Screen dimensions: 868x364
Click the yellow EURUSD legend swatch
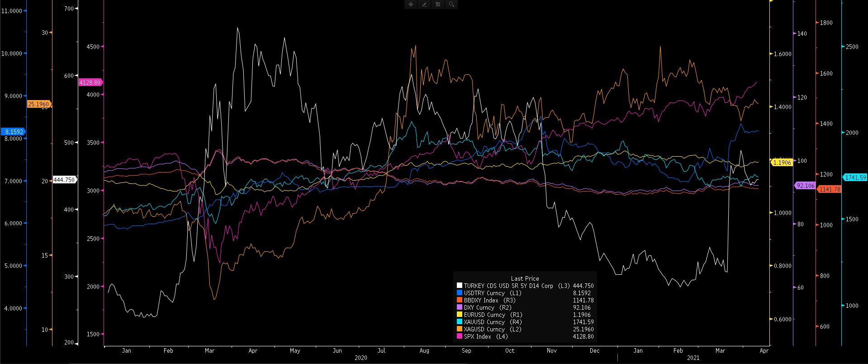(460, 315)
